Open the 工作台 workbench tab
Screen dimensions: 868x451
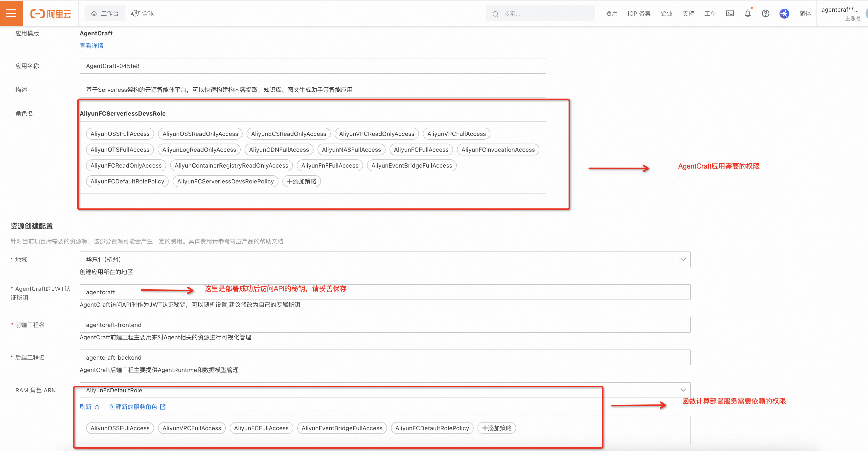[105, 14]
